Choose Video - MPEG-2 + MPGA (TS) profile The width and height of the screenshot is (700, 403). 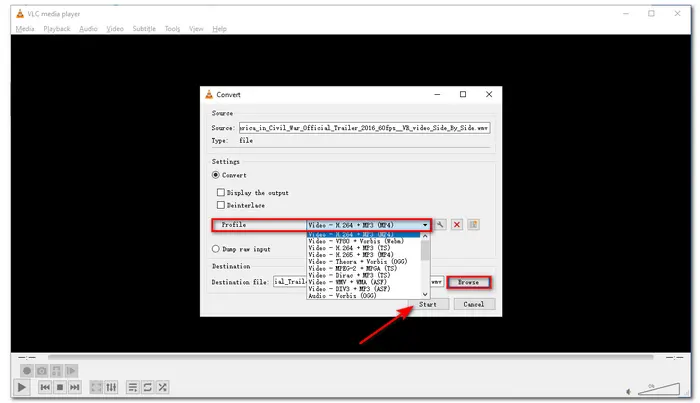pyautogui.click(x=363, y=268)
